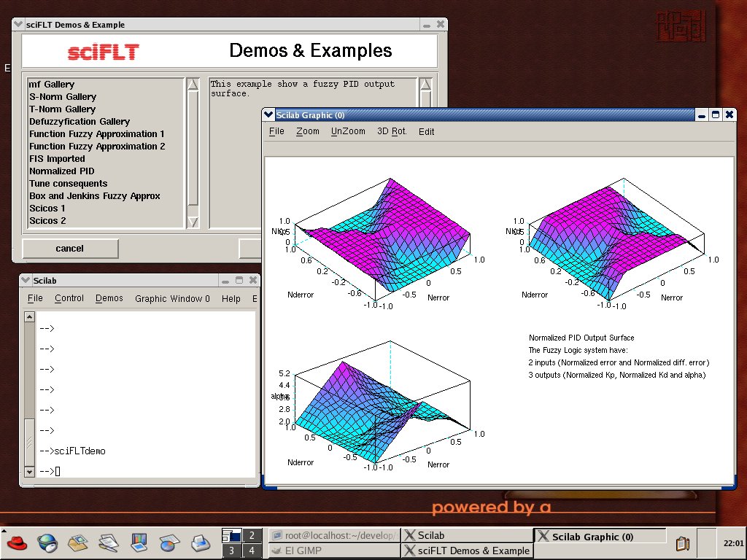
Task: Switch to sciFLT Demos & Example taskbar button
Action: coord(466,551)
